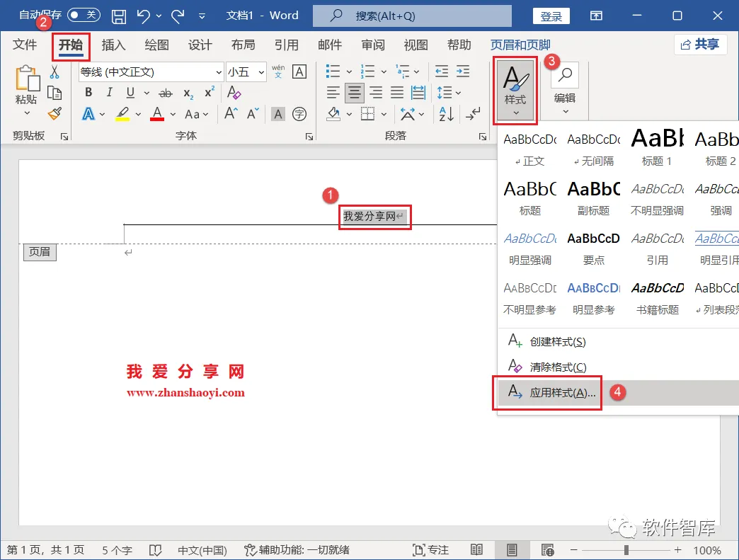The image size is (739, 560).
Task: Apply subscript formatting
Action: pos(188,93)
